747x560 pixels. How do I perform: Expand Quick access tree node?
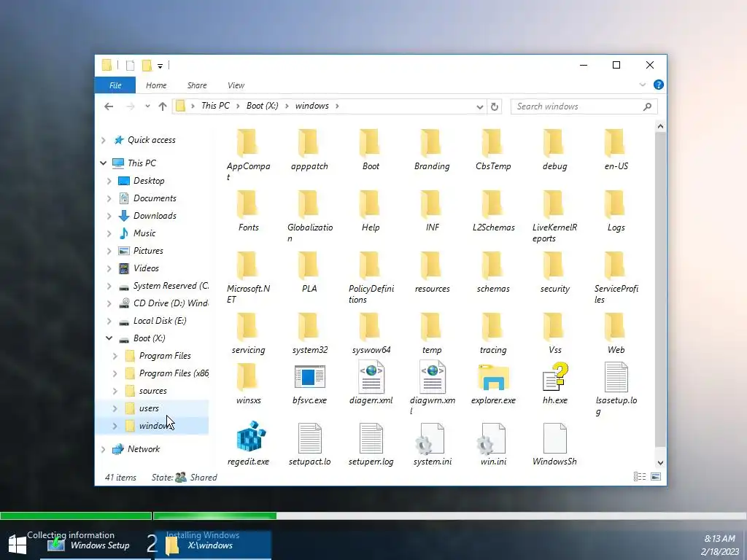(x=104, y=140)
